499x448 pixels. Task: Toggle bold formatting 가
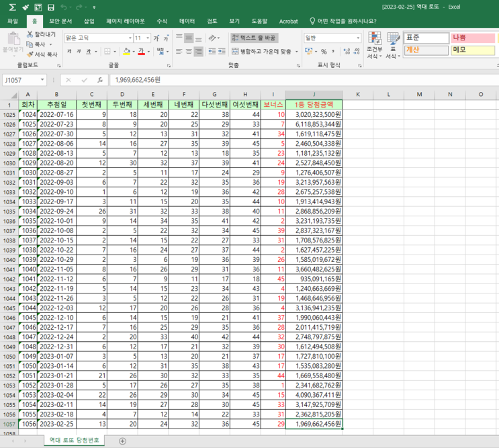coord(69,51)
